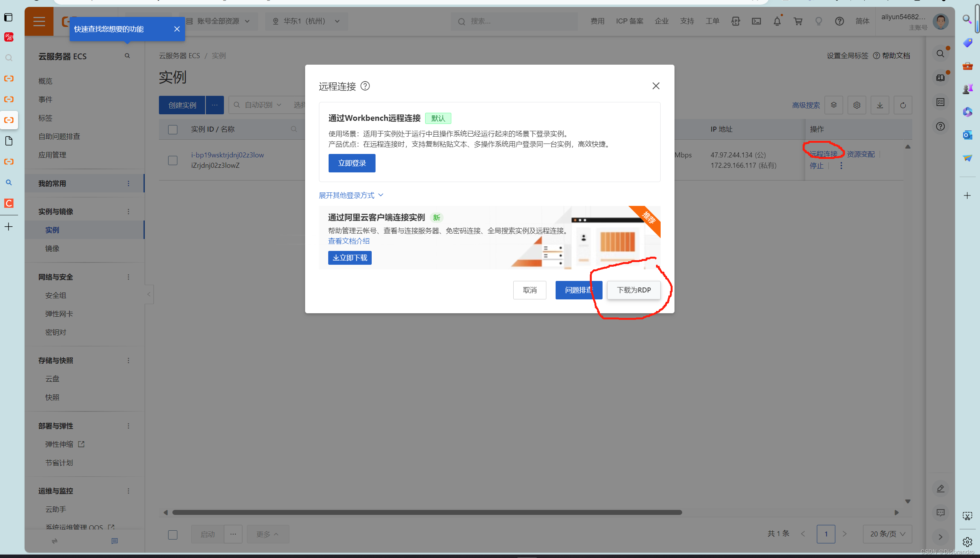
Task: Open Cloud Shell terminal icon
Action: coord(756,21)
